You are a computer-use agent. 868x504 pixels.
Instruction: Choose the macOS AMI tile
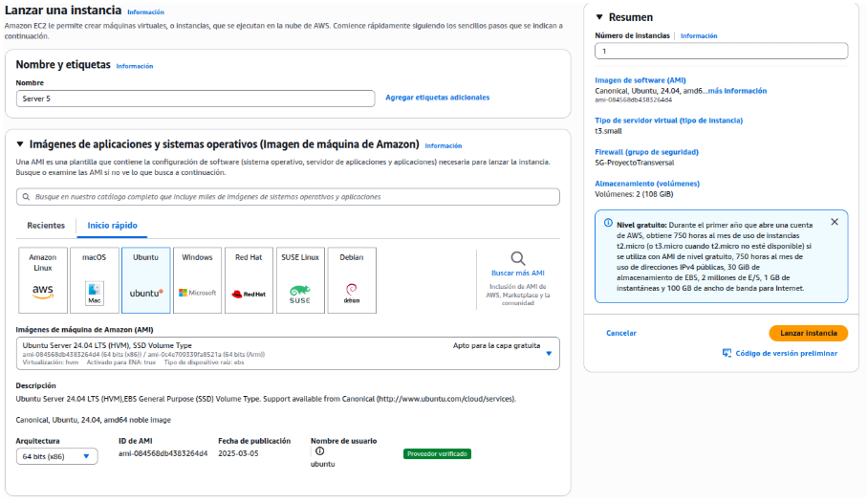pos(94,279)
